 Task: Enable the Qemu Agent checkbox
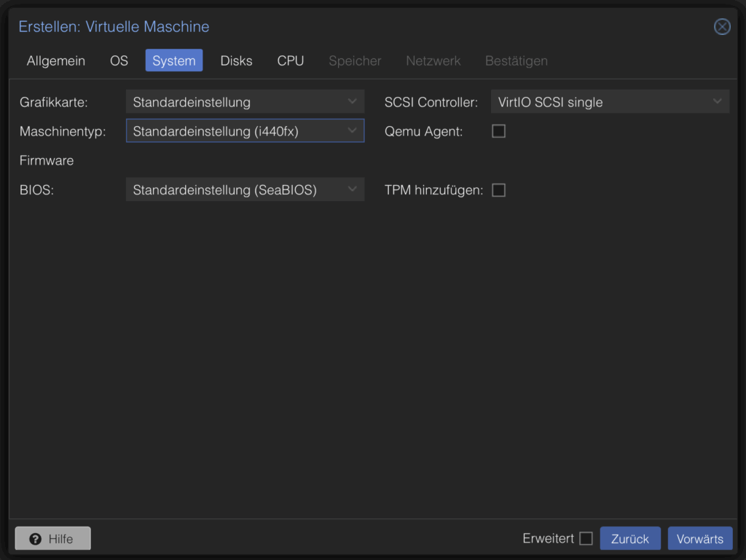[x=498, y=131]
